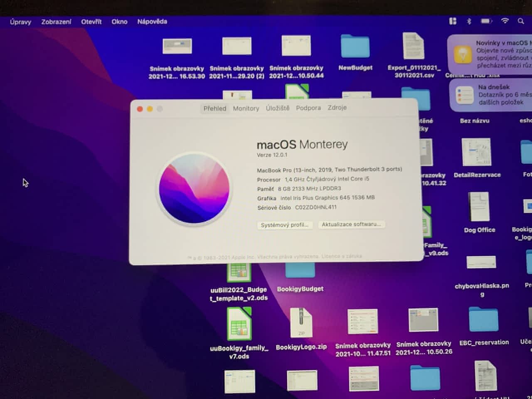This screenshot has width=532, height=399.
Task: Select the uuBookigy_family_v7.ods spreadsheet icon
Action: pos(239,324)
